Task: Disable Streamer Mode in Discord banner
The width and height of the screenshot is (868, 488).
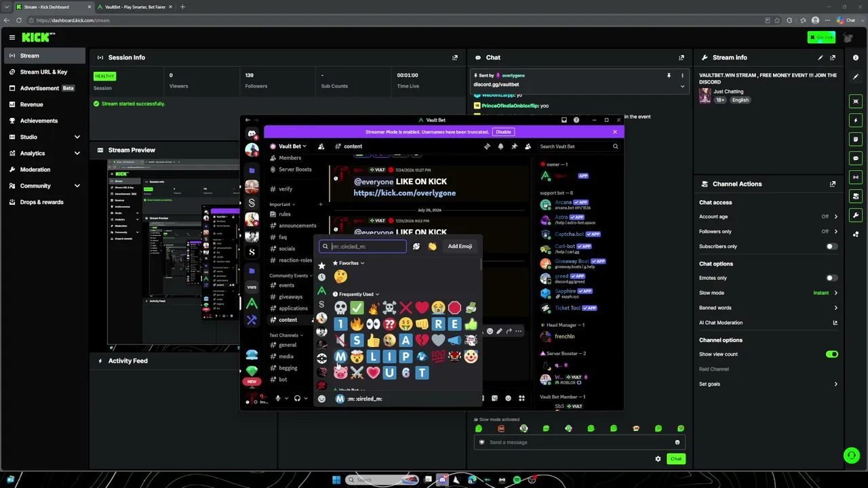Action: (503, 132)
